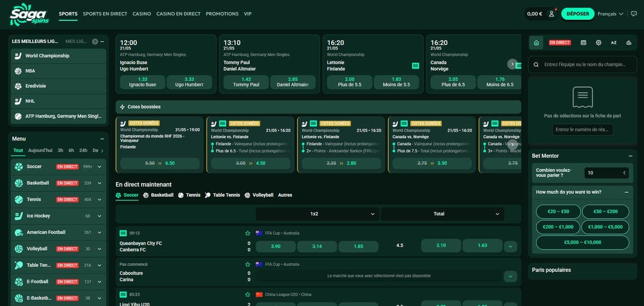The height and width of the screenshot is (306, 644).
Task: Open the Total market dropdown
Action: click(443, 214)
